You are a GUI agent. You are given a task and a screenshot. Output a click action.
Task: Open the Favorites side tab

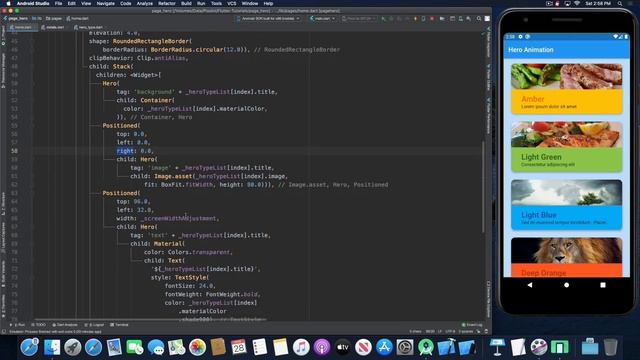point(3,305)
